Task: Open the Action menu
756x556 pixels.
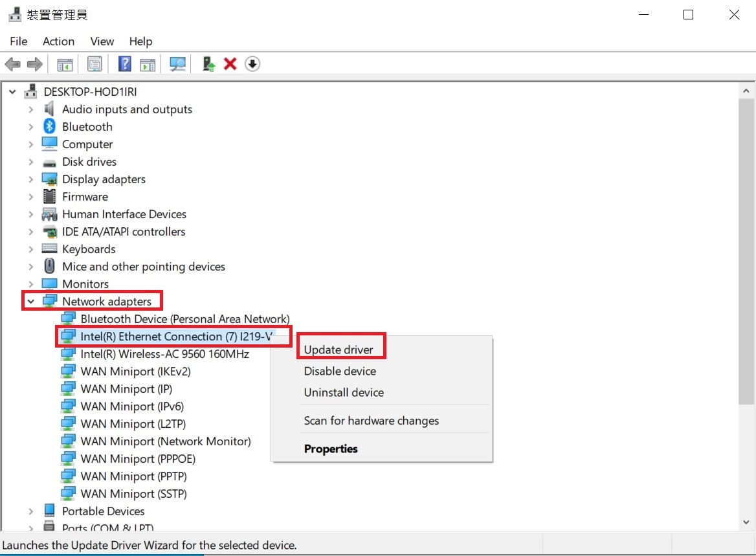Action: [x=58, y=41]
